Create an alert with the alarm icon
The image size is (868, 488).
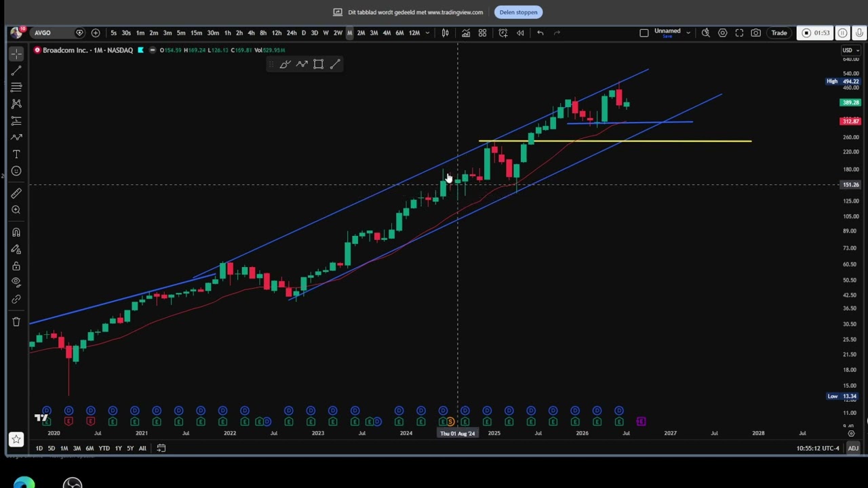[x=503, y=33]
